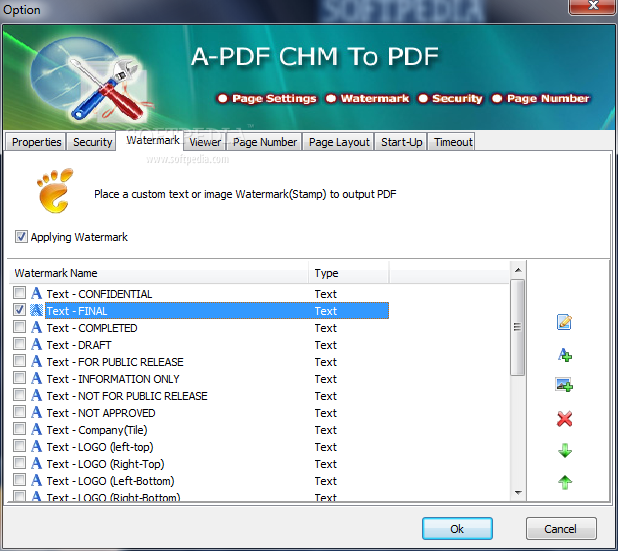The width and height of the screenshot is (618, 551).
Task: Select the Text - NOT FOR PUBLIC RELEASE row
Action: pos(201,396)
